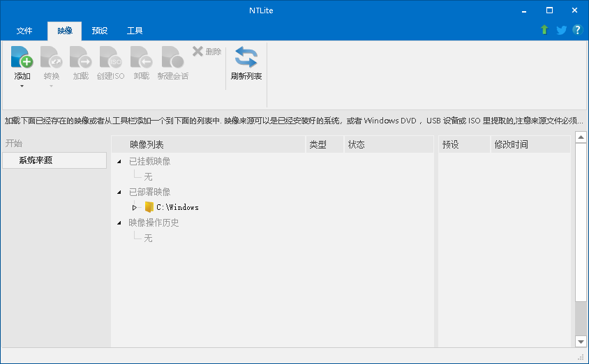Click the 类型 column header
Viewport: 589px width, 364px height.
pos(325,144)
